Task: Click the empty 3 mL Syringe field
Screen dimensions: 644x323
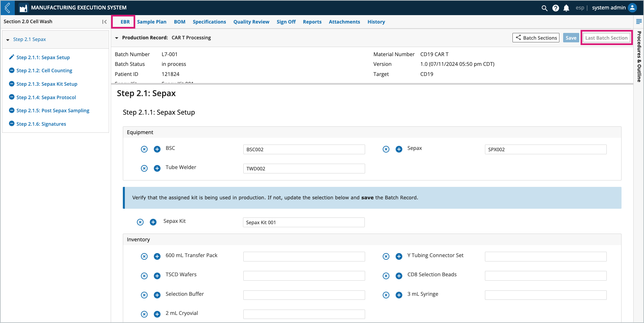Action: click(x=546, y=295)
